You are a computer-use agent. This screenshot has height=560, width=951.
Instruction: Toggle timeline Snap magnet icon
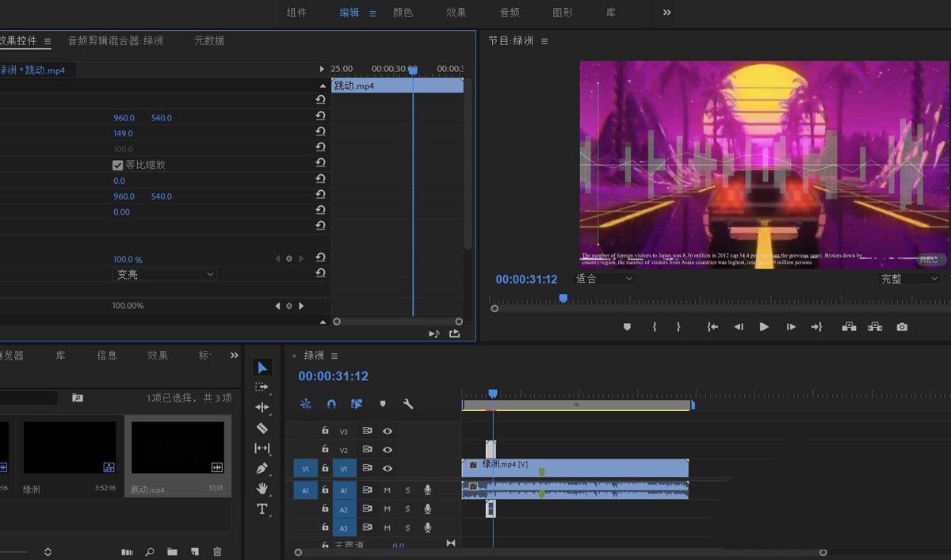point(331,404)
